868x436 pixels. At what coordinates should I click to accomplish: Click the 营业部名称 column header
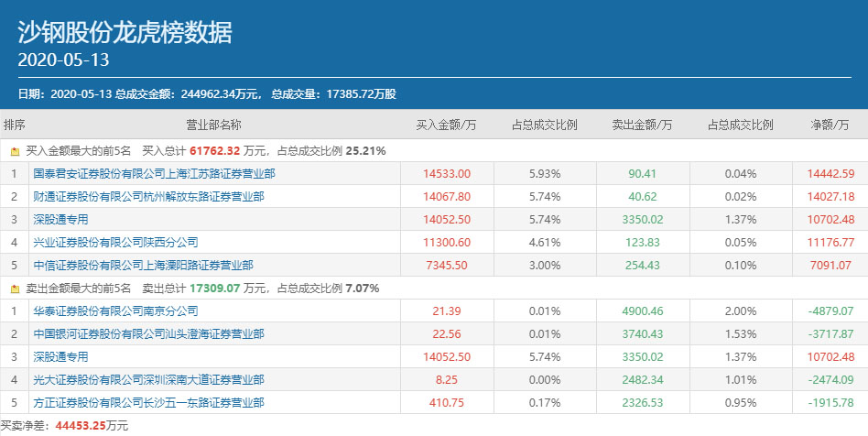point(213,125)
